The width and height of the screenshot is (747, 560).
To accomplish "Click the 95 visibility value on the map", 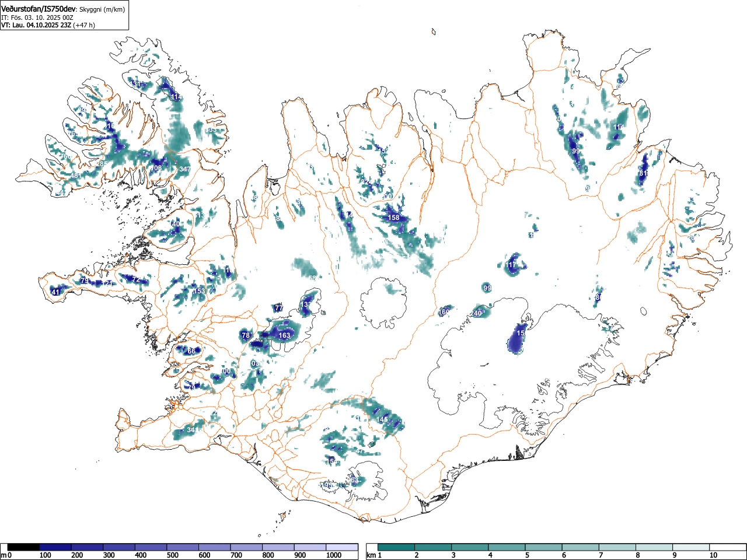I will pos(328,485).
